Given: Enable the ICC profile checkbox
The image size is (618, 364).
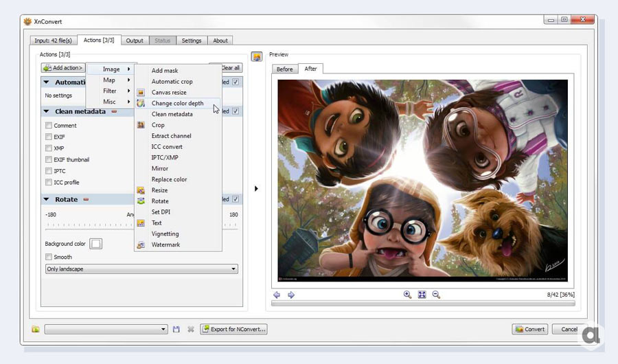Looking at the screenshot, I should pyautogui.click(x=49, y=182).
